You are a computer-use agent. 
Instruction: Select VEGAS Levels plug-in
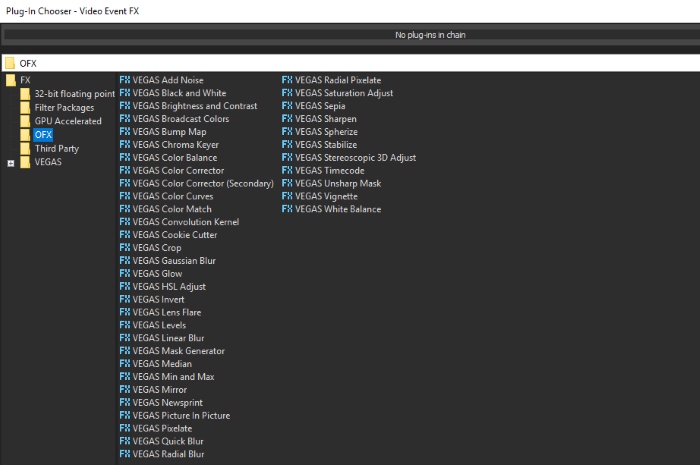[x=153, y=325]
